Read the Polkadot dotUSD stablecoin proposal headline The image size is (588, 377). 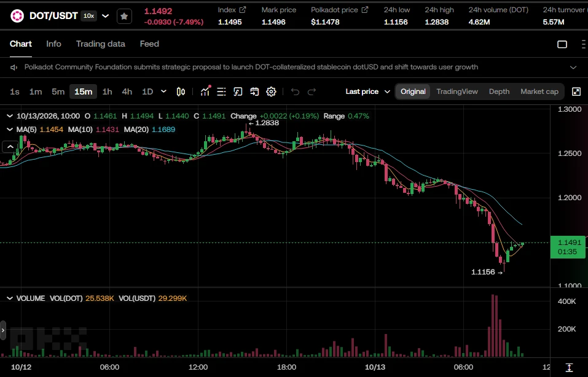point(251,67)
